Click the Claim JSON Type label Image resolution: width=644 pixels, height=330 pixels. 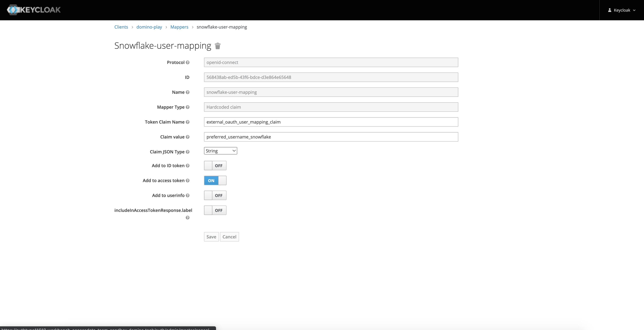167,152
